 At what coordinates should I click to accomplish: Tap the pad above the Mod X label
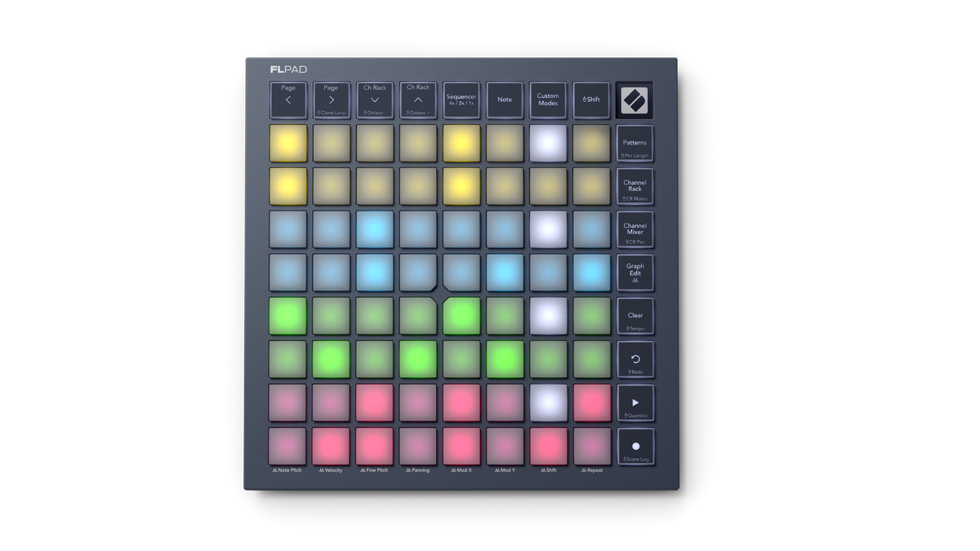[x=461, y=447]
